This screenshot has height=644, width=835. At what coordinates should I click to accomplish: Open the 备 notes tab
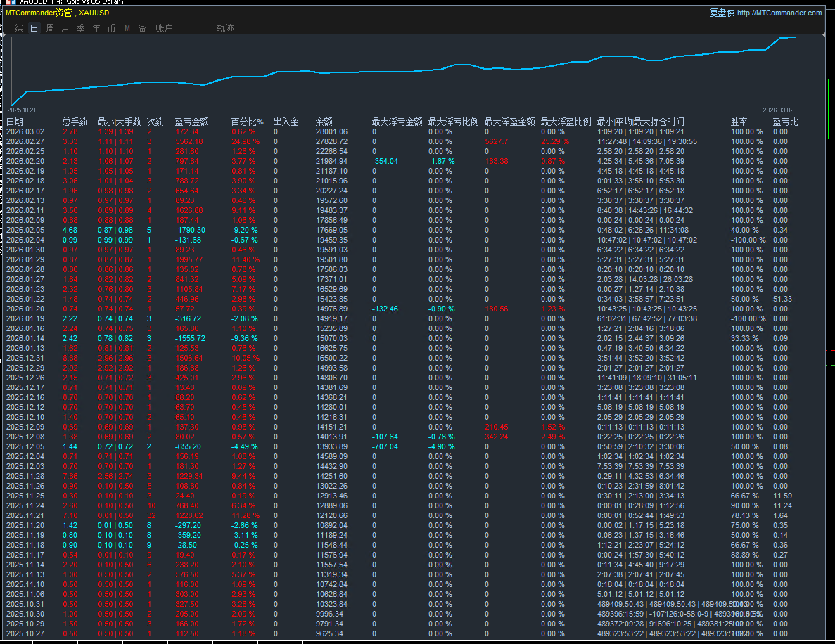(142, 29)
